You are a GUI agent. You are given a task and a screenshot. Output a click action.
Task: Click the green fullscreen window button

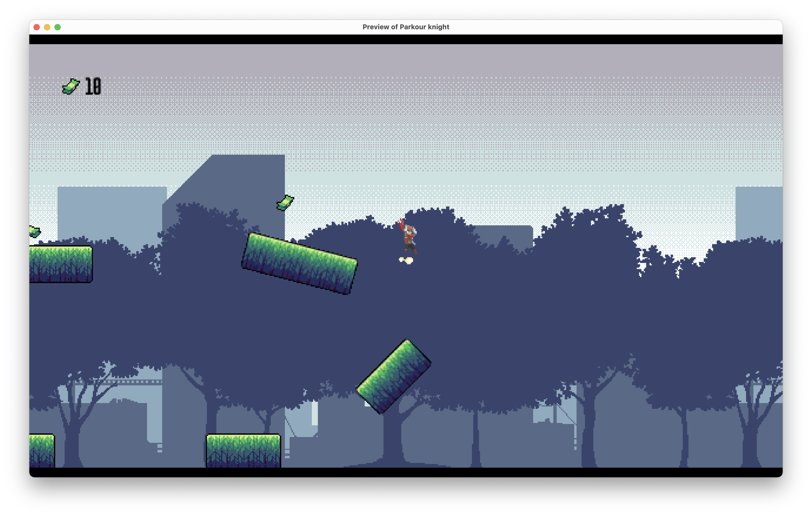[x=58, y=27]
